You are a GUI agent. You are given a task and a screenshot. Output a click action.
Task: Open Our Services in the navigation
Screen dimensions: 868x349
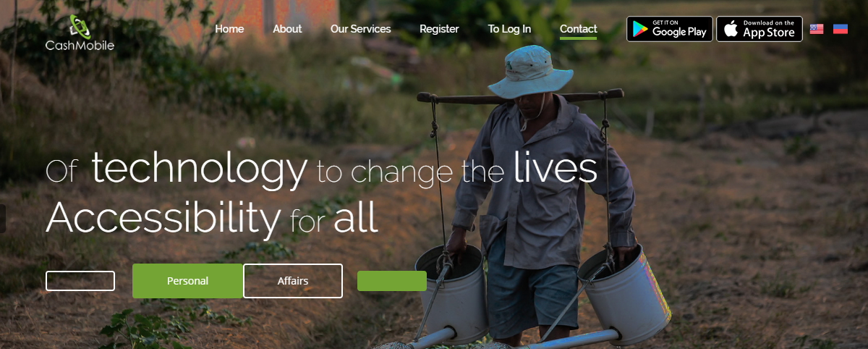[361, 29]
